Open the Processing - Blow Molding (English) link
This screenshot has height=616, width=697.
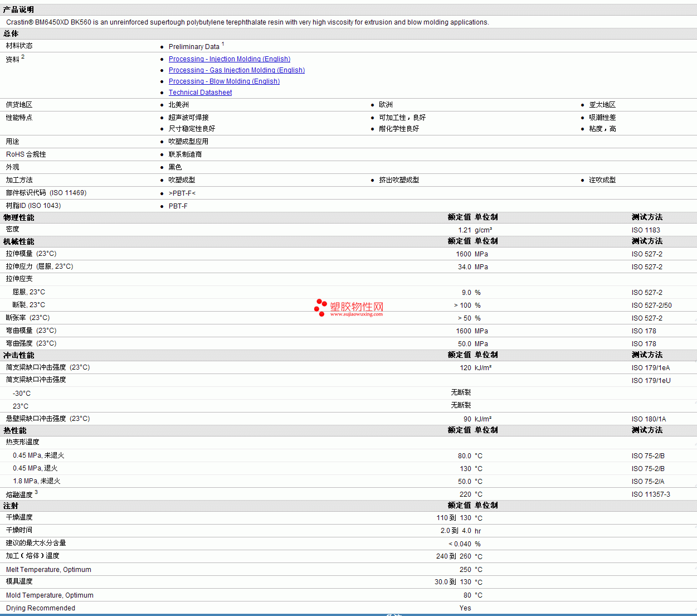pyautogui.click(x=224, y=81)
